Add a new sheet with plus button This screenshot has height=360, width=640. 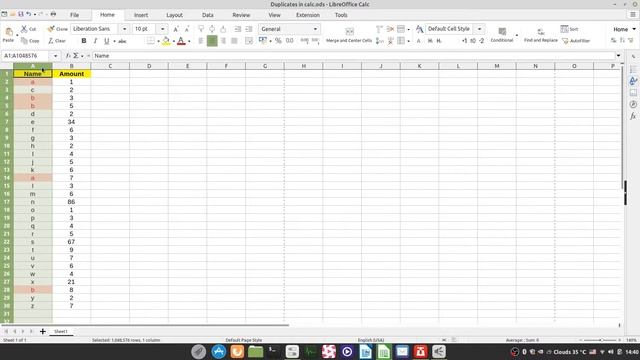tap(42, 331)
